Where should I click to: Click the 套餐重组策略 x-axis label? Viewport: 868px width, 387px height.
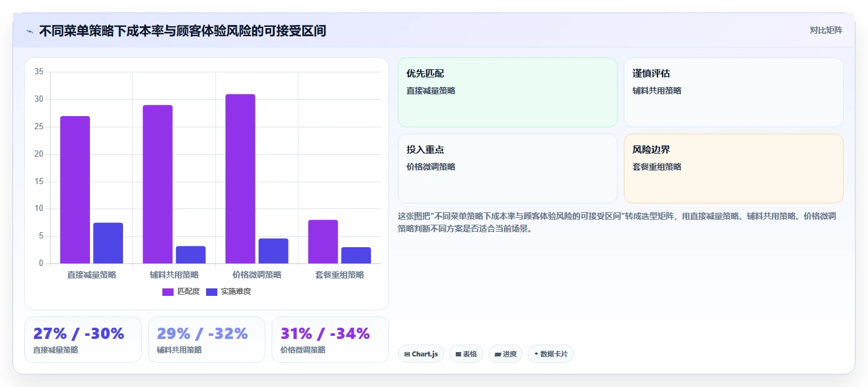point(340,275)
